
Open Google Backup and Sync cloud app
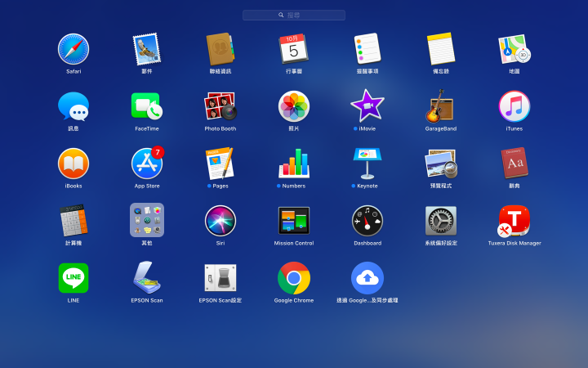pyautogui.click(x=367, y=278)
